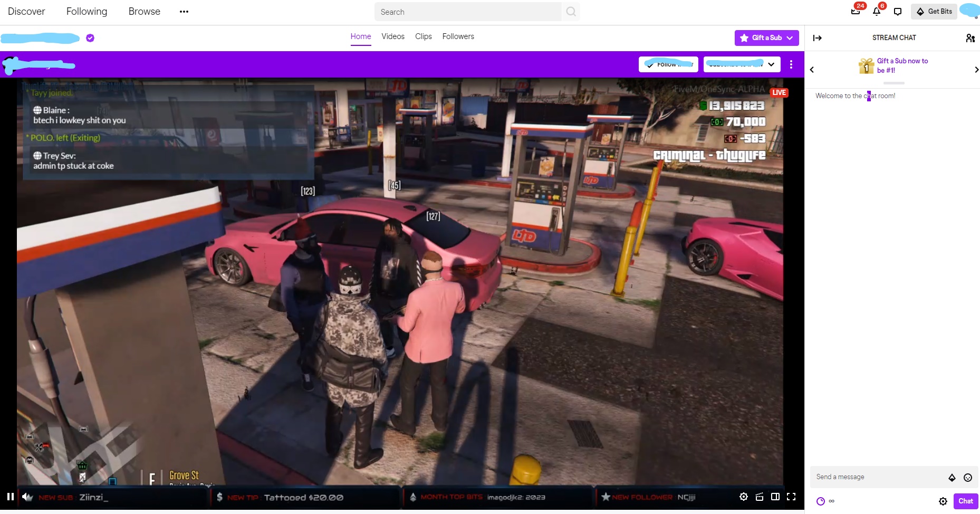Screen dimensions: 980x514
Task: Open chat settings gear icon
Action: pyautogui.click(x=943, y=501)
